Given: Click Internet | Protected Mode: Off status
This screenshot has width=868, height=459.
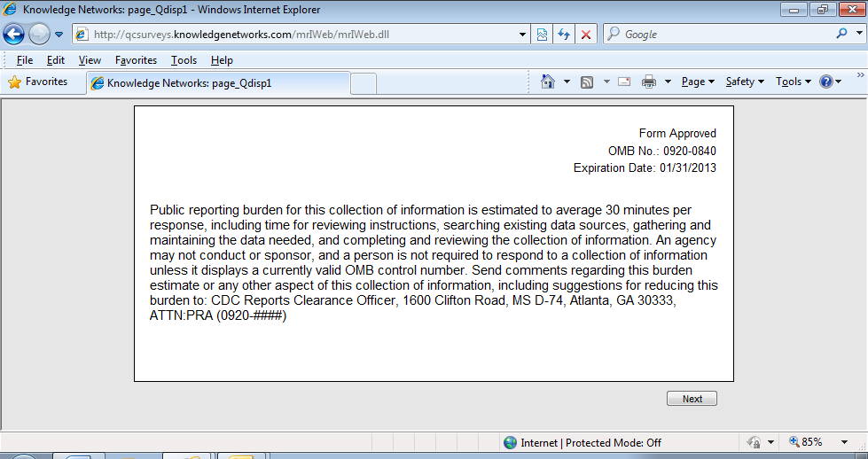Looking at the screenshot, I should [590, 442].
